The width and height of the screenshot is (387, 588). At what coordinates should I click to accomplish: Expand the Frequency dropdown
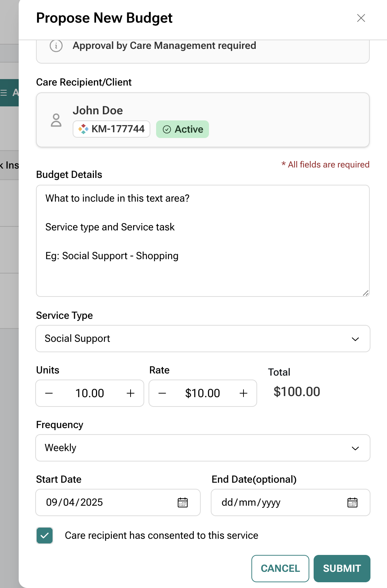click(x=203, y=448)
